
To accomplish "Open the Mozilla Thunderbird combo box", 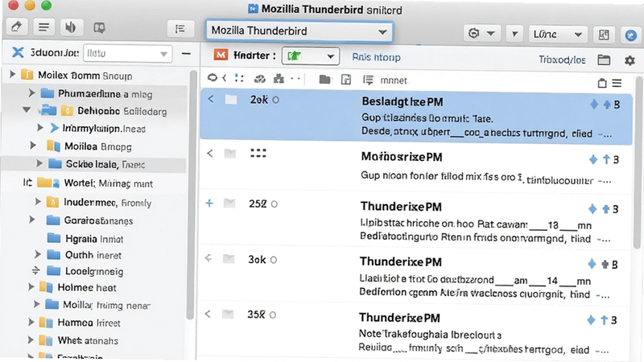I will pos(299,31).
